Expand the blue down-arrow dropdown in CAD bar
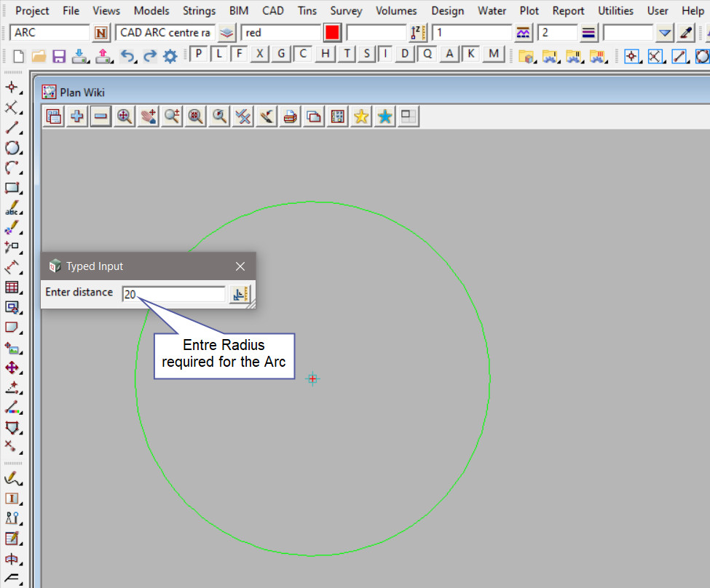This screenshot has height=588, width=710. (664, 33)
